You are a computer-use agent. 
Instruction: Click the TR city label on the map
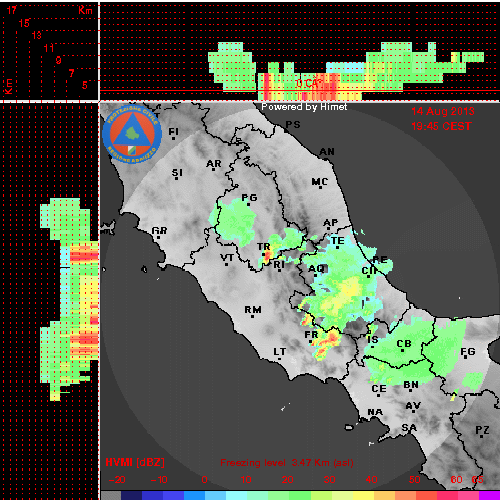click(x=264, y=247)
